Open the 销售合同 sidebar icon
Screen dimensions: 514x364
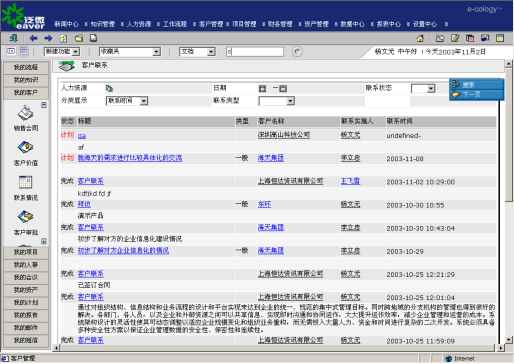(26, 113)
